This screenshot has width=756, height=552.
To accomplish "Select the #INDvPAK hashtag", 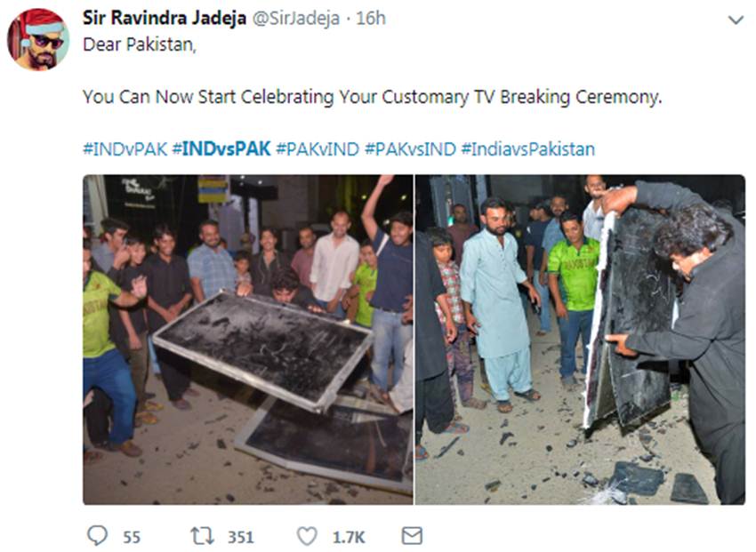I will [125, 148].
